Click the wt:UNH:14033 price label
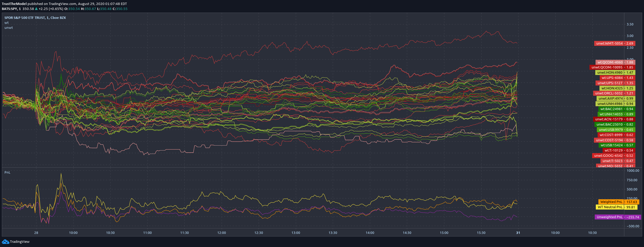Screen dimensions: 644x247 [x=616, y=114]
